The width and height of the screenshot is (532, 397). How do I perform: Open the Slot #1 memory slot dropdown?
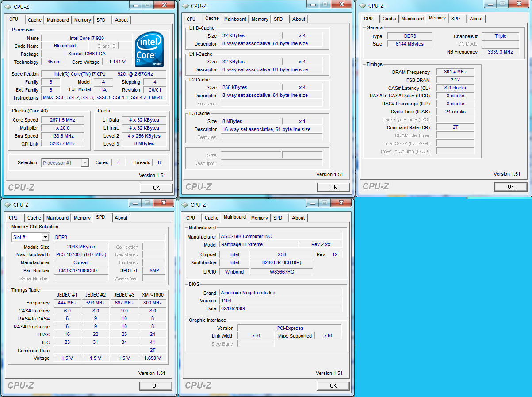click(45, 237)
